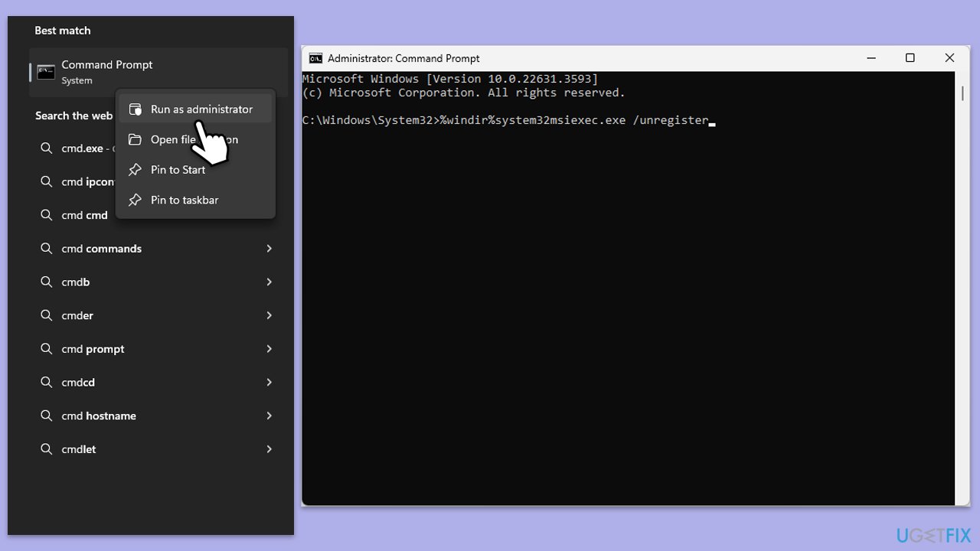
Task: Select the cmdb search suggestion
Action: (76, 282)
